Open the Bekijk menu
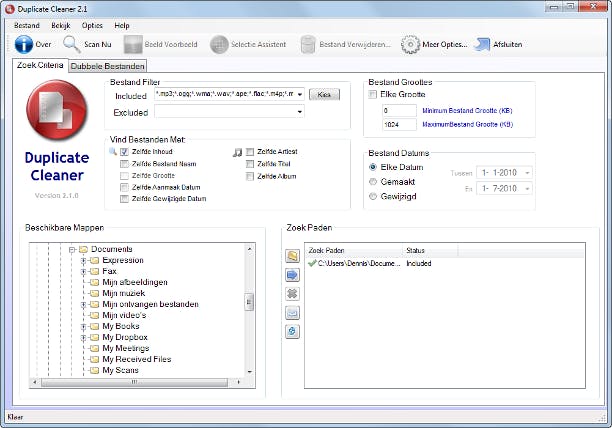 60,25
